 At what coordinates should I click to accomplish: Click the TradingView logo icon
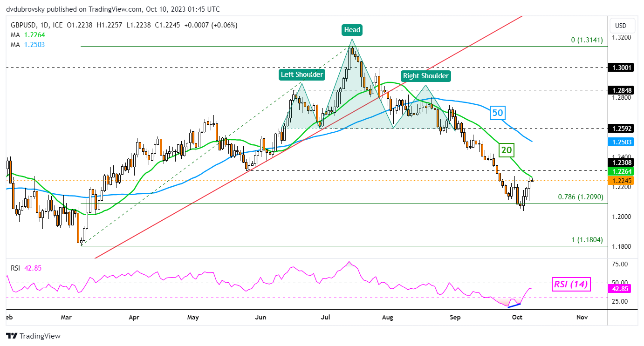pos(12,336)
